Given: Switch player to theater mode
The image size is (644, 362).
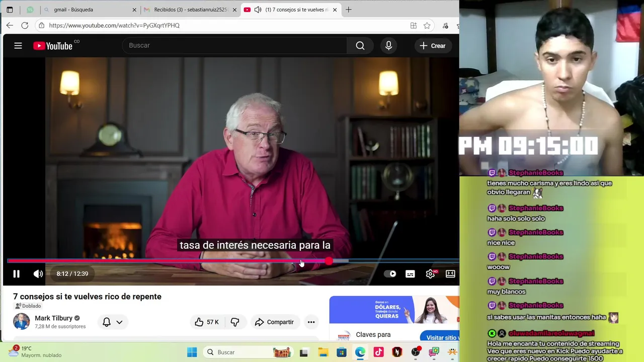Looking at the screenshot, I should 450,274.
